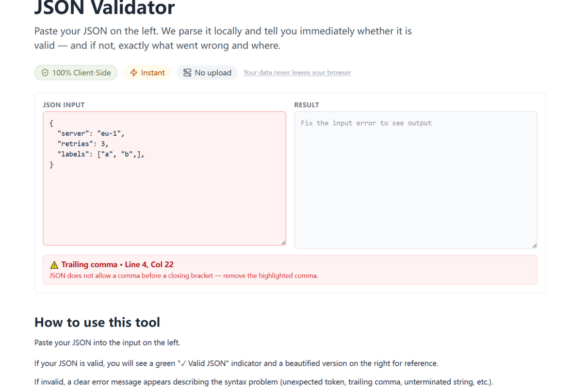Click the RESULT label
The image size is (588, 392).
click(307, 105)
